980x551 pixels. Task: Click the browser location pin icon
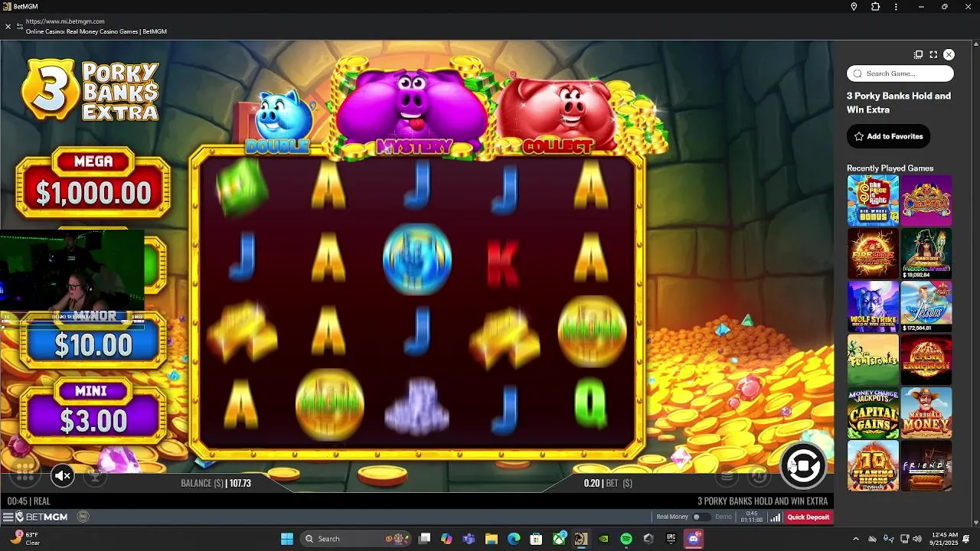[854, 7]
